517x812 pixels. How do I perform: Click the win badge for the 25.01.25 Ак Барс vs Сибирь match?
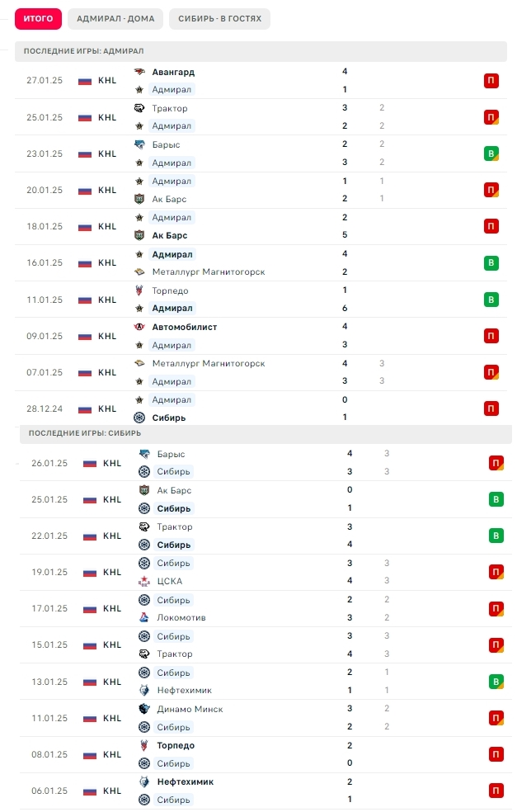click(496, 499)
